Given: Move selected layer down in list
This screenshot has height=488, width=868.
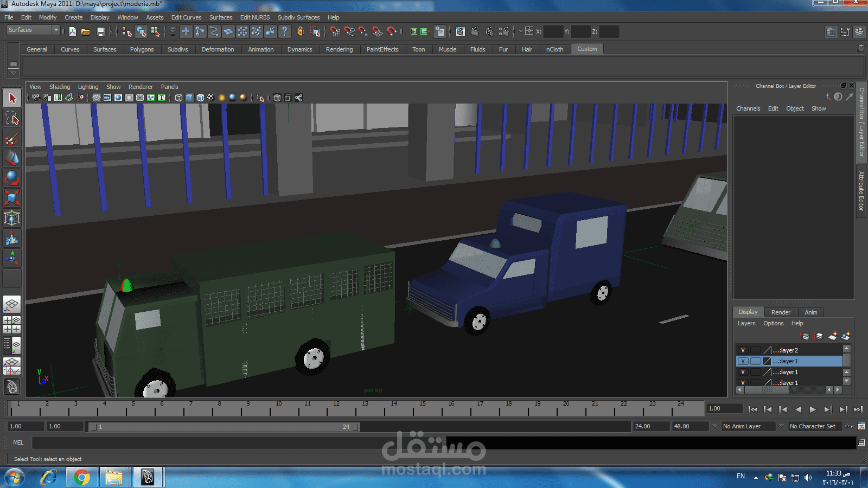Looking at the screenshot, I should coord(818,336).
